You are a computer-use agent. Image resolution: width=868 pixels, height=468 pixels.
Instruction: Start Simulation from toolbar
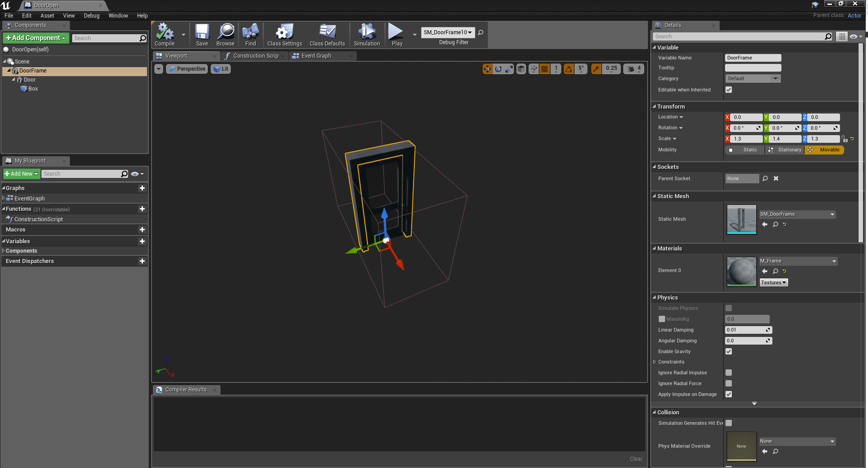tap(367, 35)
